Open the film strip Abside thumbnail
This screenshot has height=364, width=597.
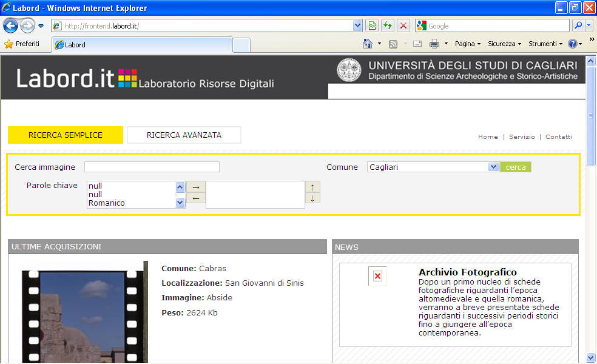click(x=84, y=312)
